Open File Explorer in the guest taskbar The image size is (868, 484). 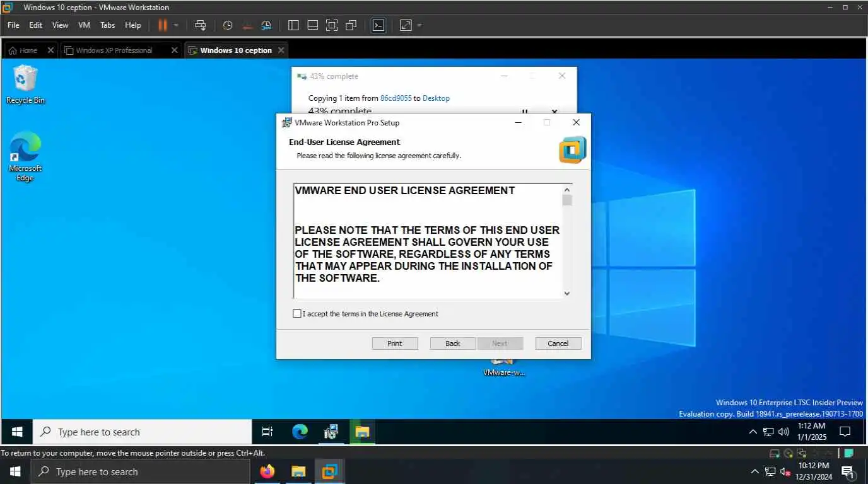(x=362, y=432)
